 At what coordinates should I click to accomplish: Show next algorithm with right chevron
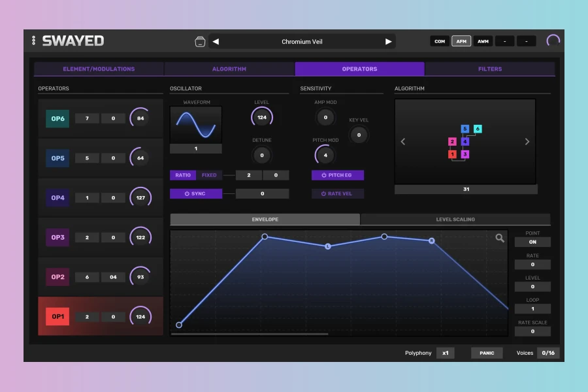[x=527, y=142]
